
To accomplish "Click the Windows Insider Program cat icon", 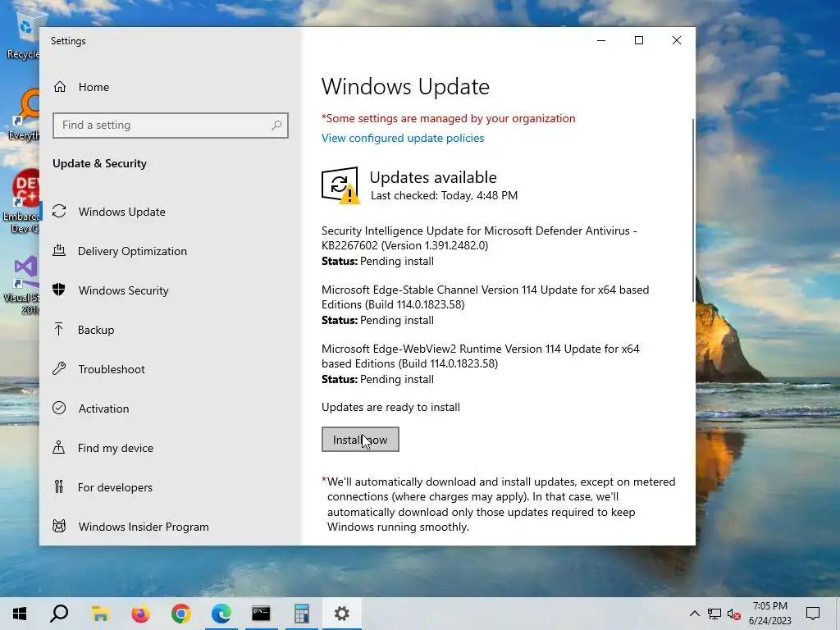I will click(x=59, y=526).
